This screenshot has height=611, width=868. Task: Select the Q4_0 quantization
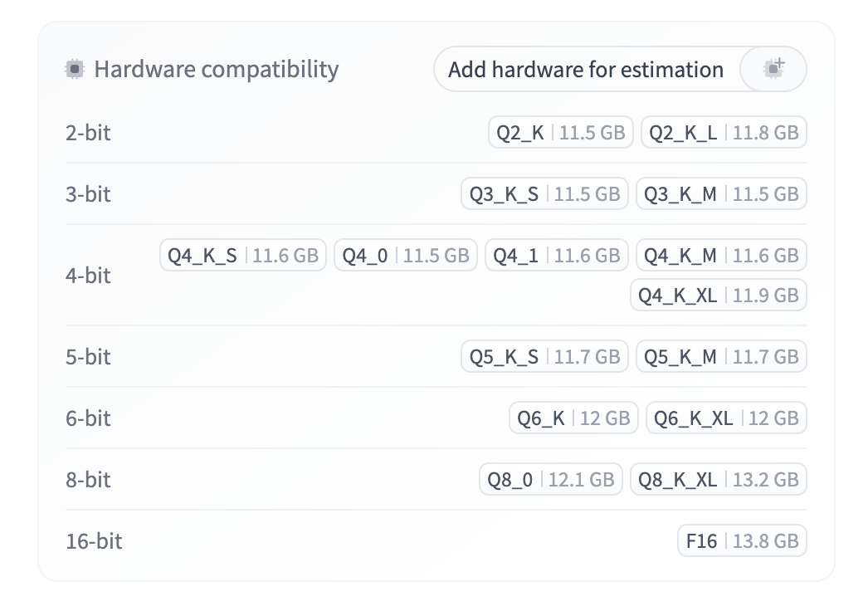[x=406, y=256]
